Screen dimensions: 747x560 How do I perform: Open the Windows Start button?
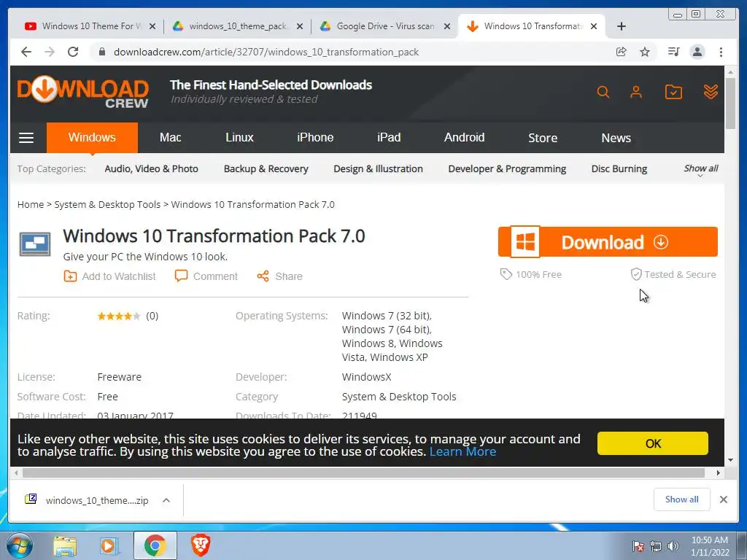pyautogui.click(x=19, y=545)
